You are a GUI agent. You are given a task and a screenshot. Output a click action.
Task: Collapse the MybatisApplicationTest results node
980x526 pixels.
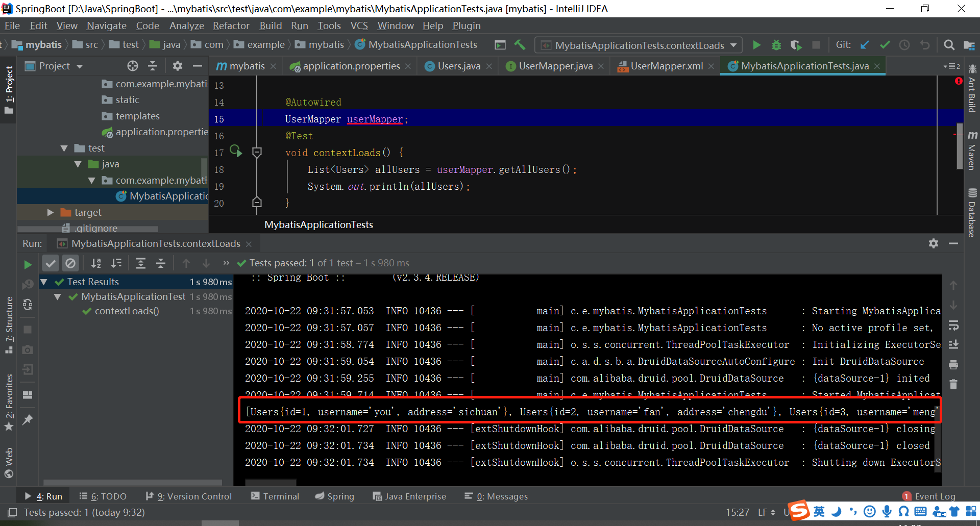[x=57, y=296]
